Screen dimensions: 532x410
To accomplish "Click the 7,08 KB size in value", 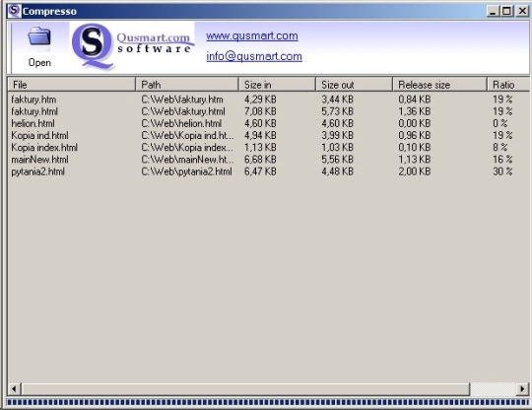I will [260, 111].
